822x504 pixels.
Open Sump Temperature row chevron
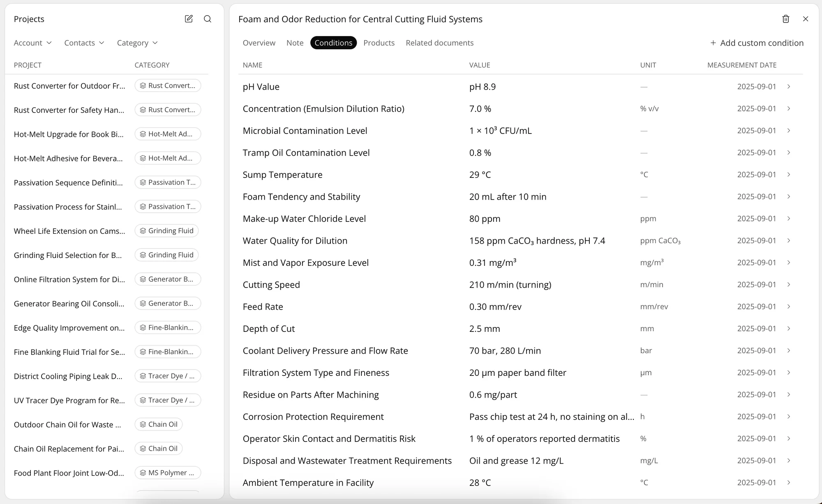(x=789, y=175)
